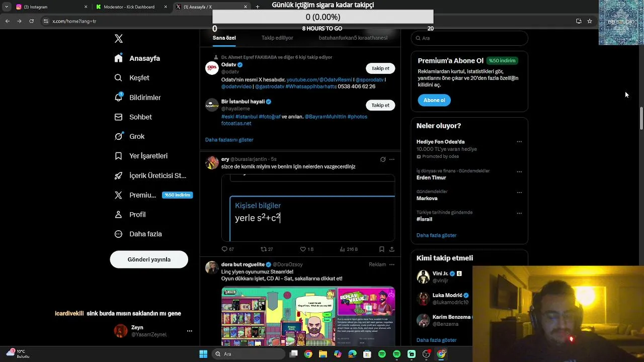Share ery's post
This screenshot has height=362, width=644.
click(x=392, y=249)
